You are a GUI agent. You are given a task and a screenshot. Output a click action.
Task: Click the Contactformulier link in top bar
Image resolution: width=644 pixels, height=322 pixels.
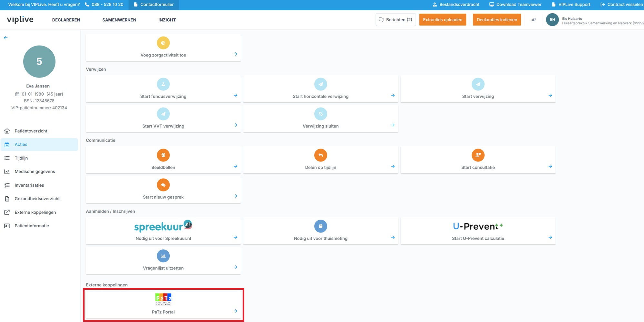click(154, 5)
